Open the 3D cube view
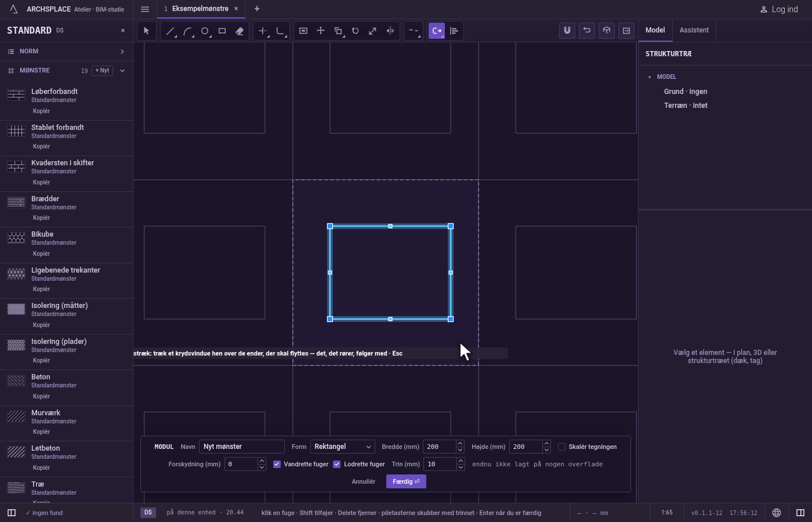Screen dimensions: 812x522 click(607, 31)
